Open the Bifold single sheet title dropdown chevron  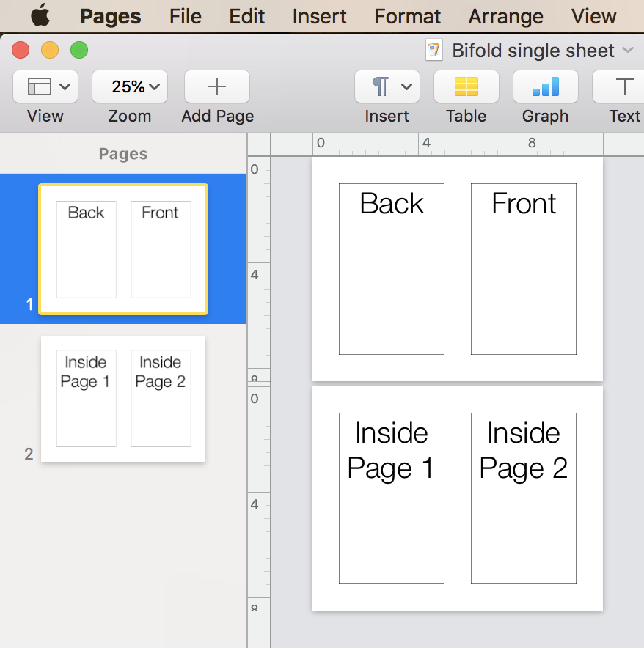click(x=628, y=51)
